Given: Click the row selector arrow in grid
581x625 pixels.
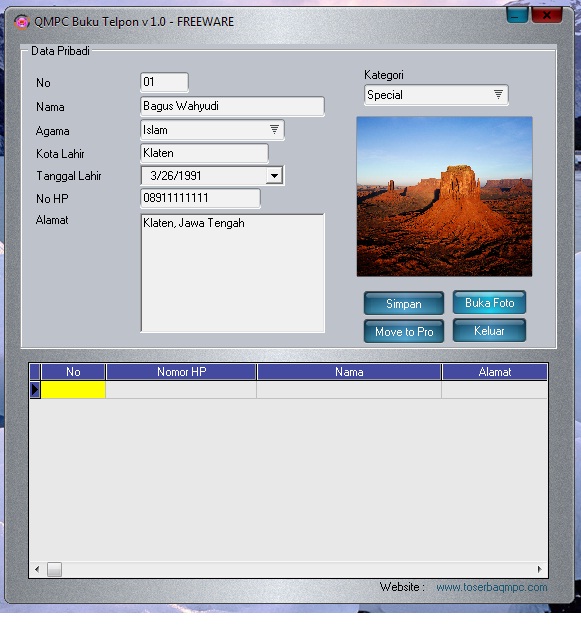Looking at the screenshot, I should coord(35,389).
